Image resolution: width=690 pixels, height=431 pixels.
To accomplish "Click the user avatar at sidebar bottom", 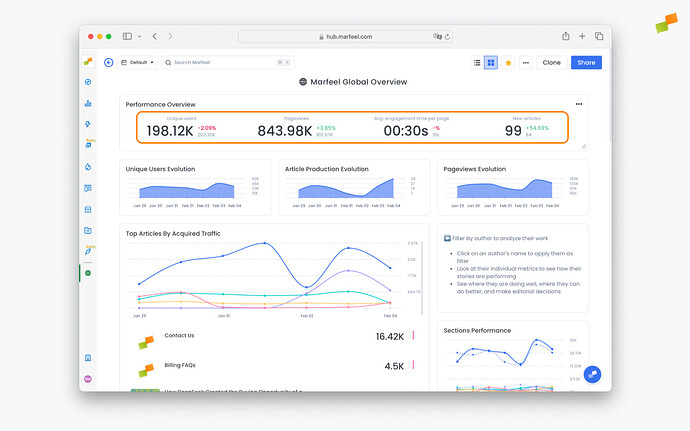I will (x=88, y=378).
